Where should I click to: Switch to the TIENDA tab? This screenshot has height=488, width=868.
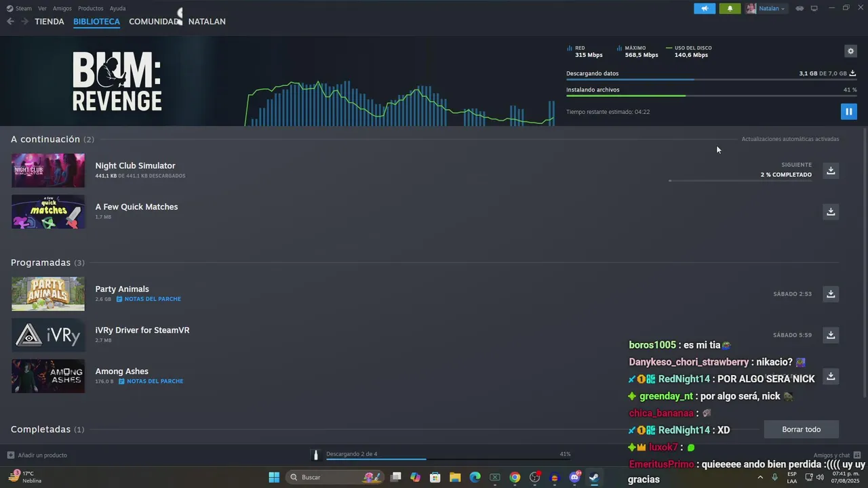click(50, 22)
